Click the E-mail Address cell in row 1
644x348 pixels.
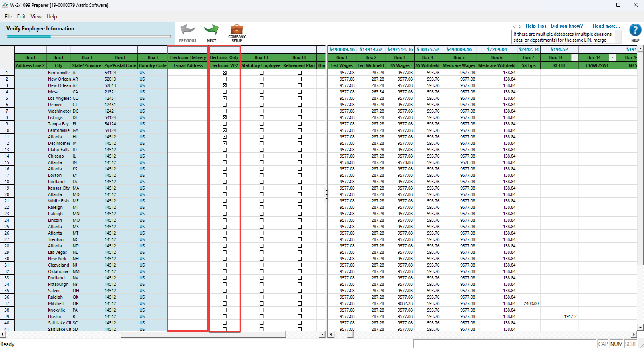[188, 73]
